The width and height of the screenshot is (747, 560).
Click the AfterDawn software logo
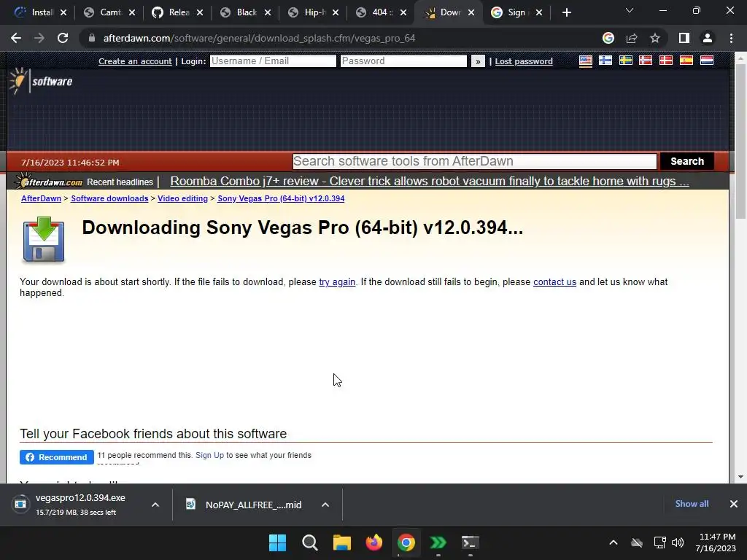[41, 81]
